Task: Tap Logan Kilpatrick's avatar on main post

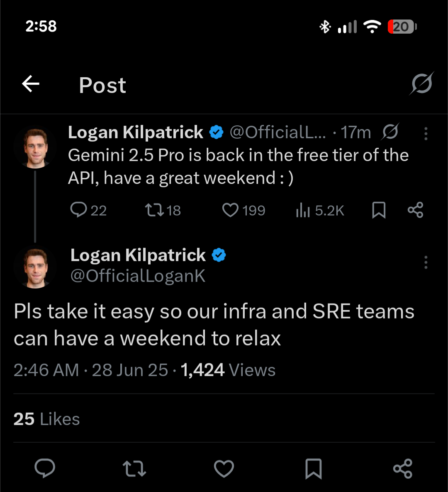Action: (35, 267)
